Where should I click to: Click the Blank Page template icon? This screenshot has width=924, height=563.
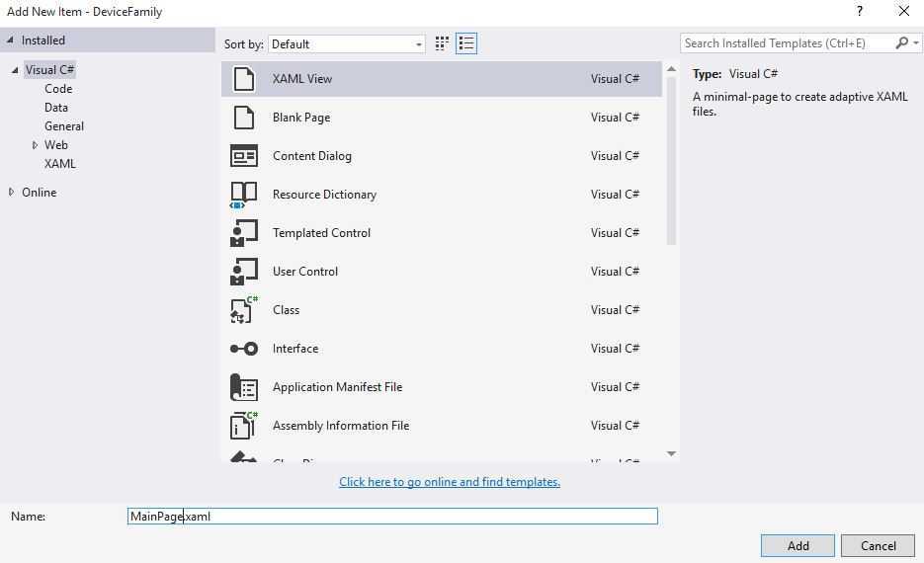[244, 118]
